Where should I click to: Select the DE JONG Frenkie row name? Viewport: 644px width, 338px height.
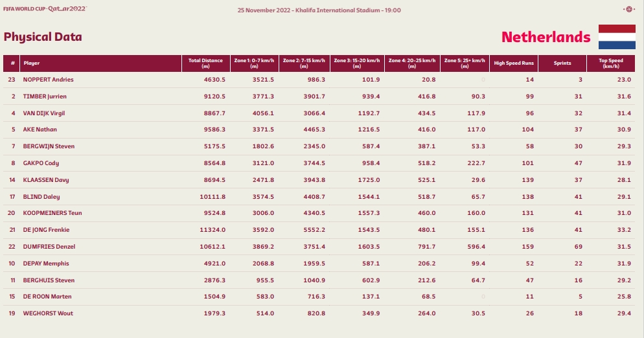pyautogui.click(x=46, y=230)
